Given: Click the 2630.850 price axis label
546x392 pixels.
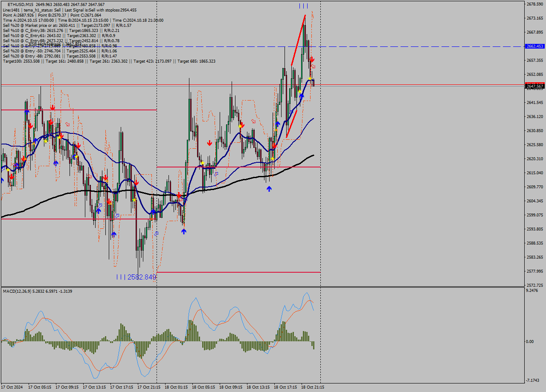Looking at the screenshot, I should (x=535, y=131).
